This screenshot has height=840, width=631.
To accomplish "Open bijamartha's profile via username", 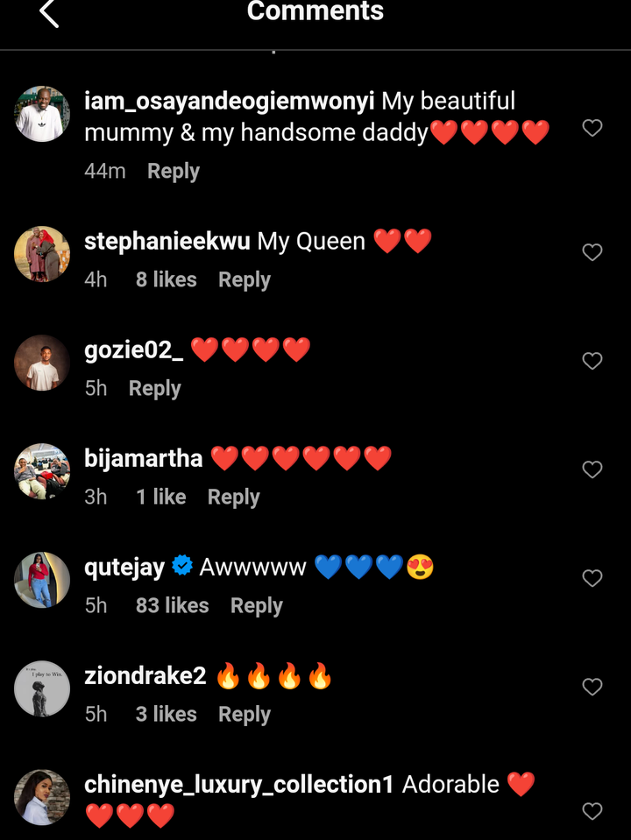I will tap(144, 459).
